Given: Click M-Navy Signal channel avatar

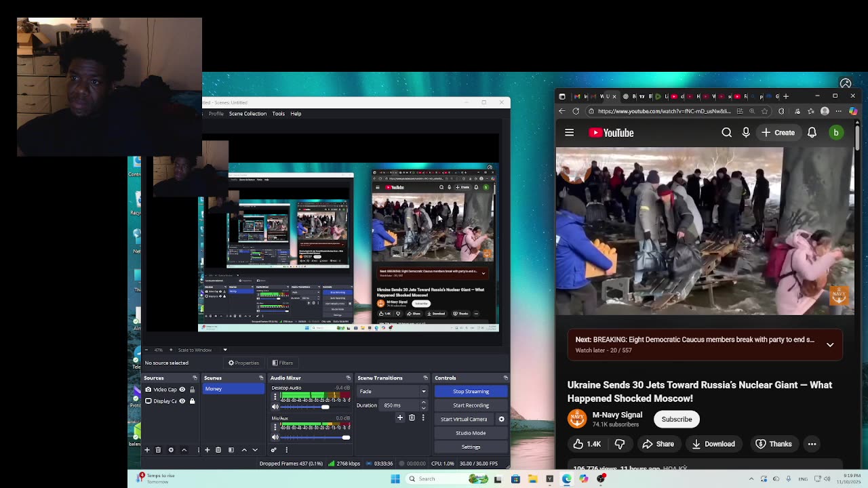Looking at the screenshot, I should point(577,419).
